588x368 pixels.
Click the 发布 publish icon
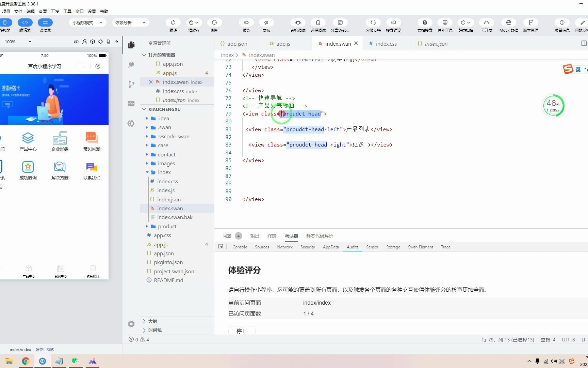tap(266, 22)
